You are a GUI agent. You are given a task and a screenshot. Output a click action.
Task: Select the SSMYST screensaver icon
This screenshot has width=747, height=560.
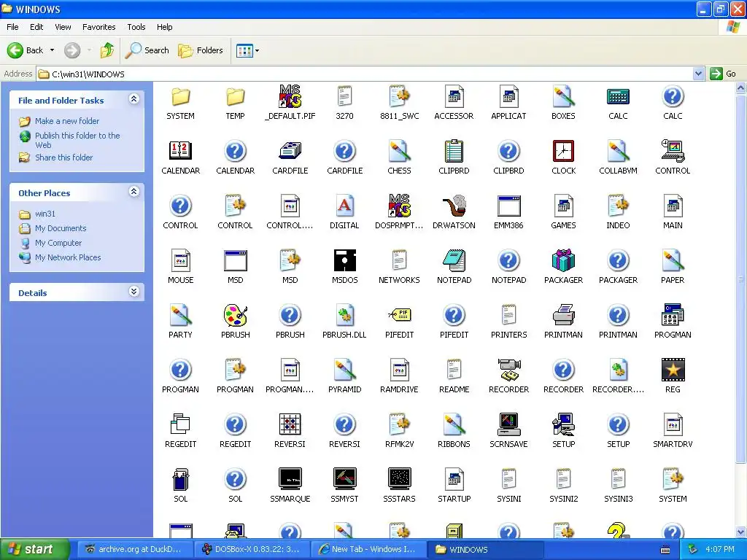344,479
